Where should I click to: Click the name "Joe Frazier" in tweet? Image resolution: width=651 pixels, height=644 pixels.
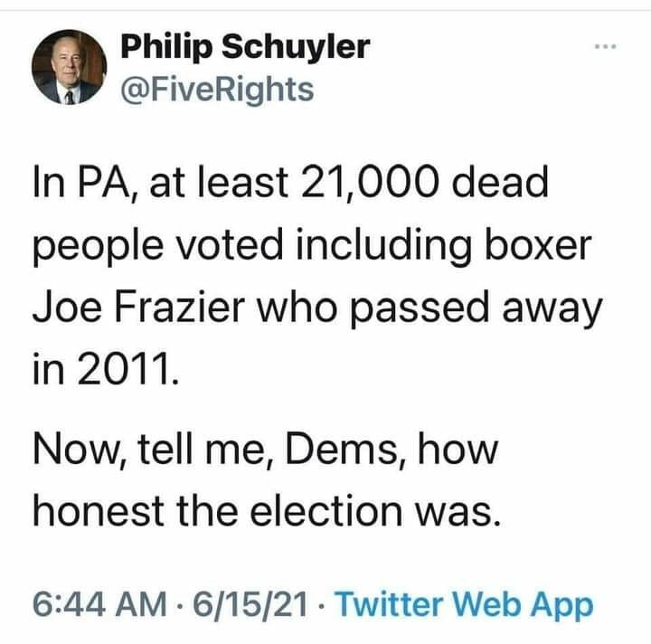pos(137,308)
